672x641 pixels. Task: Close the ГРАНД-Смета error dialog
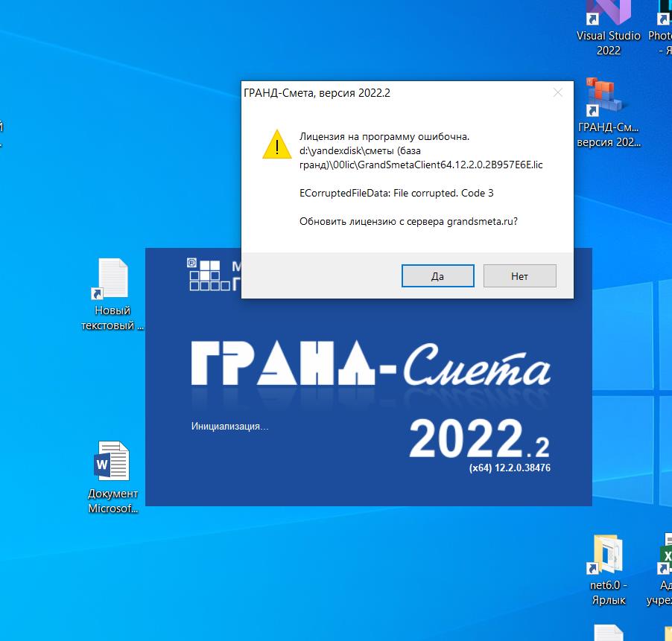coord(557,92)
